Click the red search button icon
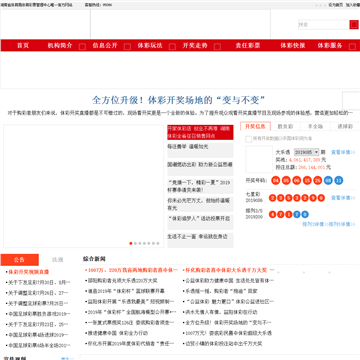 point(354,25)
